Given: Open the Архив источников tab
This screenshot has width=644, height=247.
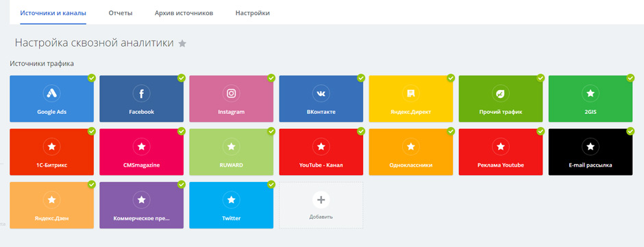Looking at the screenshot, I should [184, 13].
